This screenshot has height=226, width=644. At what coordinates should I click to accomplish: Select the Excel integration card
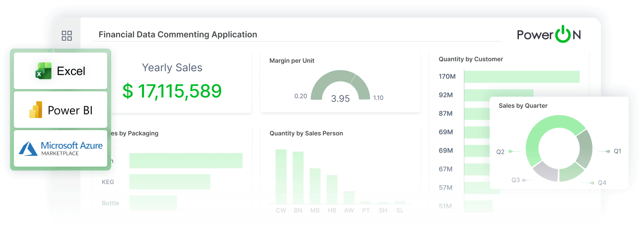click(x=61, y=71)
